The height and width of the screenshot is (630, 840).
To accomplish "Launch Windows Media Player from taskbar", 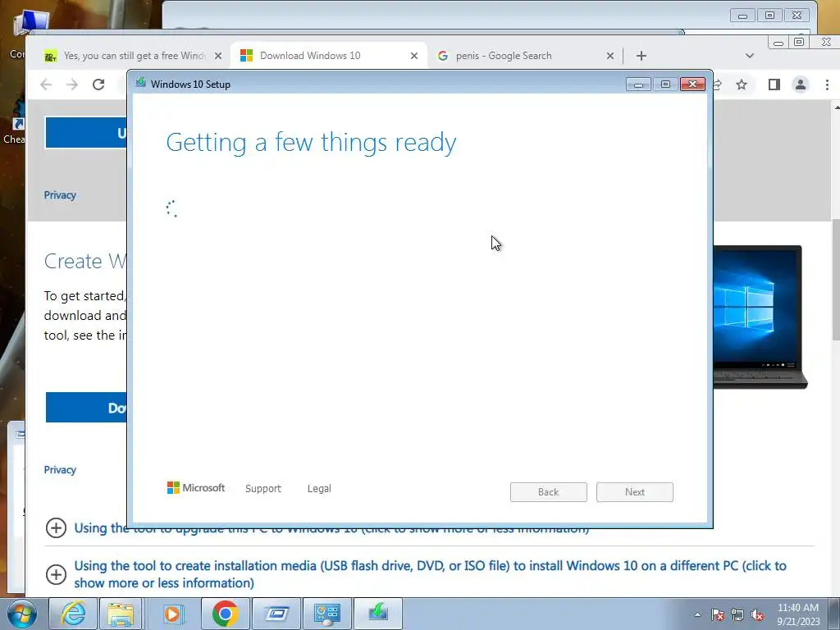I will [172, 614].
